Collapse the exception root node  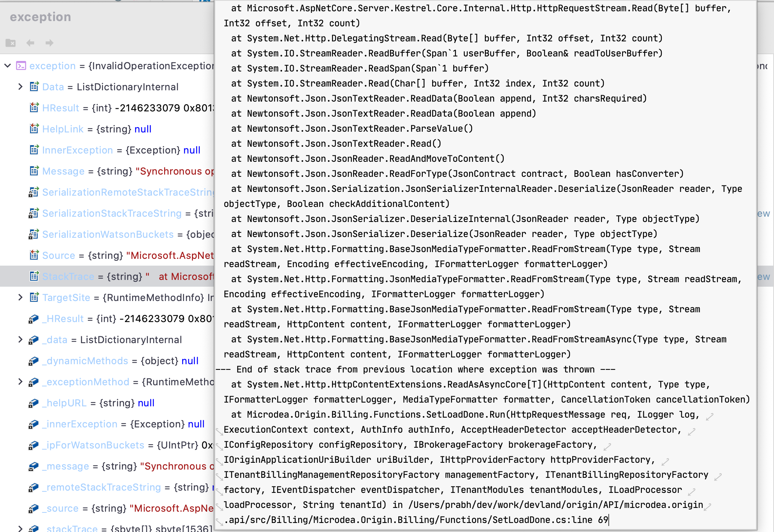tap(8, 66)
